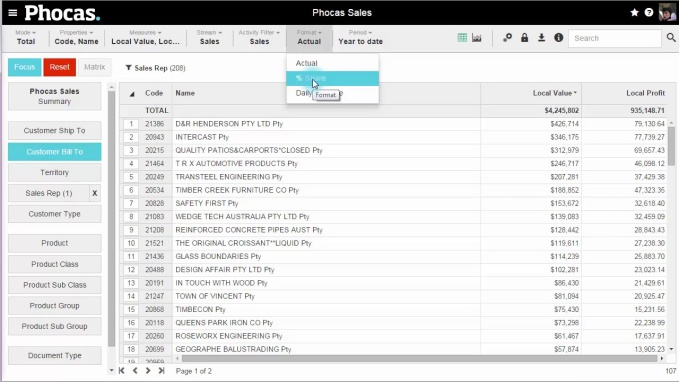
Task: Open the Properties dropdown
Action: coord(76,38)
